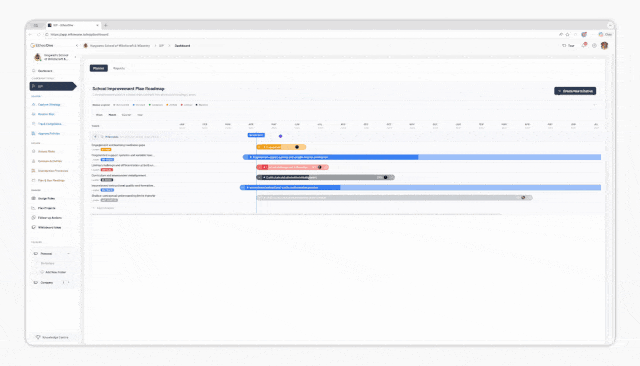Click the Tour button in header
The image size is (640, 366).
(x=569, y=46)
